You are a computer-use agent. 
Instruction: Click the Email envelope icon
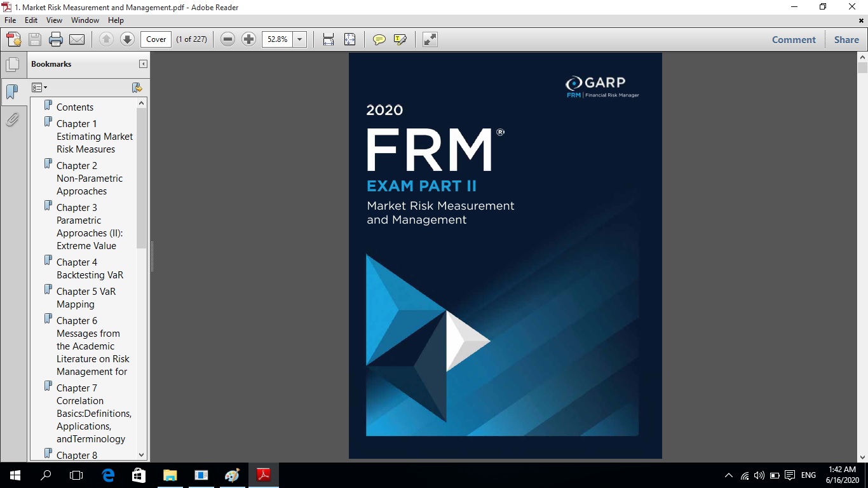[x=77, y=39]
